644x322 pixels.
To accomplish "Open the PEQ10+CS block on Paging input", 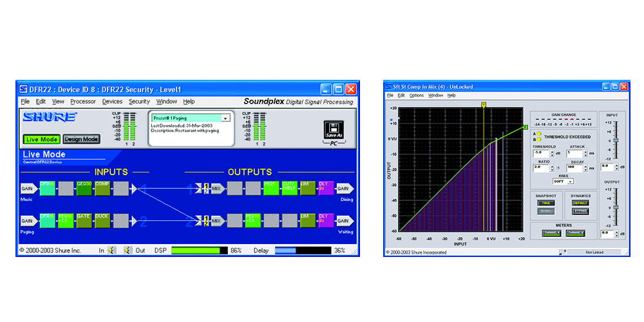I will coord(65,220).
